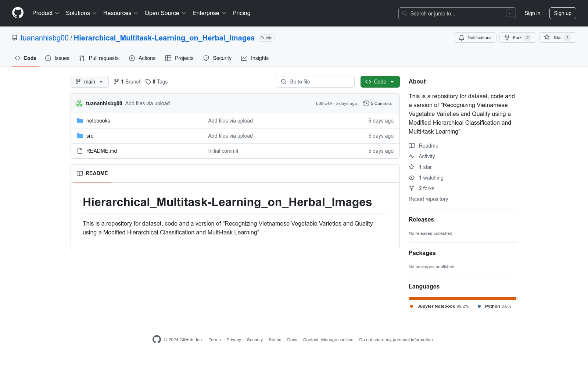This screenshot has height=368, width=588.
Task: Click the pulse icon next to Activity
Action: point(412,156)
